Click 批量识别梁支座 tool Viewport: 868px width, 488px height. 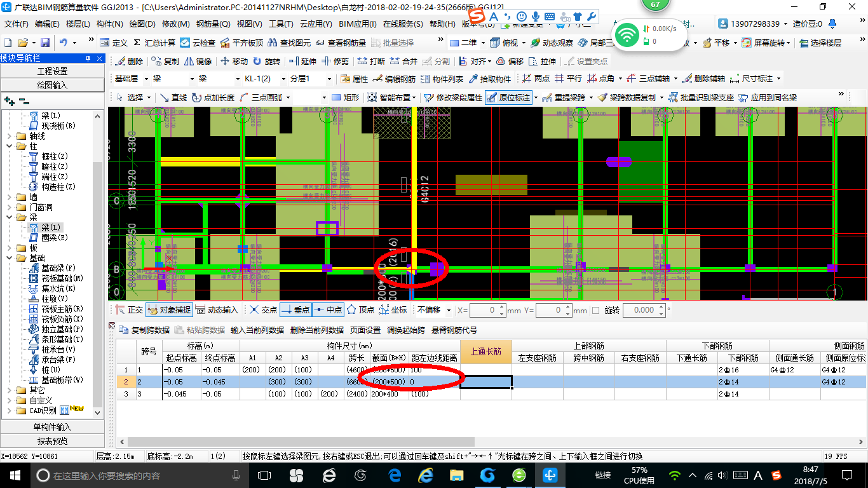tap(702, 98)
